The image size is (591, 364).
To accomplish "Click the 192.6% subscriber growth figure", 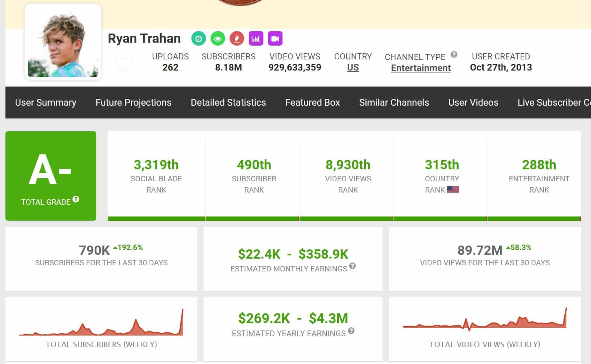I will [x=128, y=247].
